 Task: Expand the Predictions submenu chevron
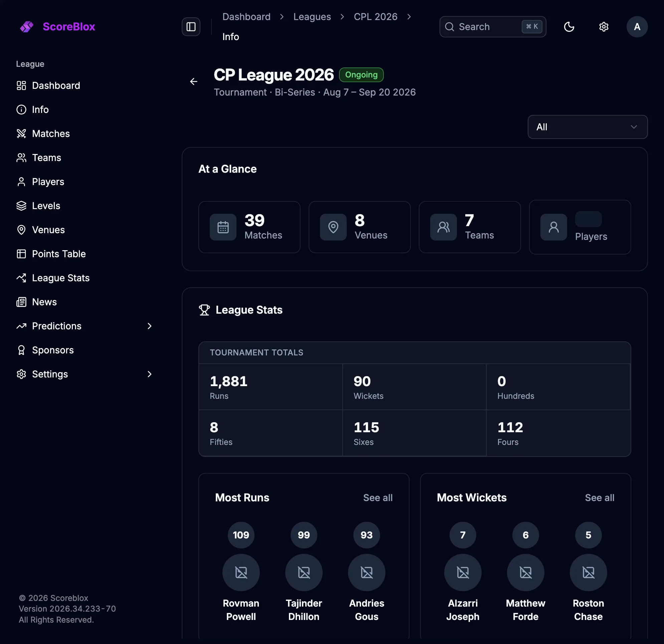pos(149,326)
